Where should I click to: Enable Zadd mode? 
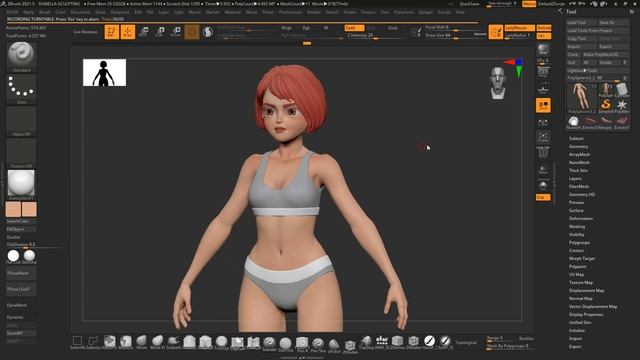pyautogui.click(x=354, y=28)
